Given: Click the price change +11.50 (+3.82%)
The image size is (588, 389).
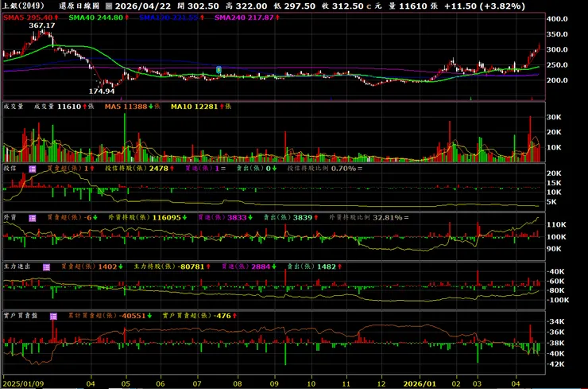Looking at the screenshot, I should click(x=484, y=6).
